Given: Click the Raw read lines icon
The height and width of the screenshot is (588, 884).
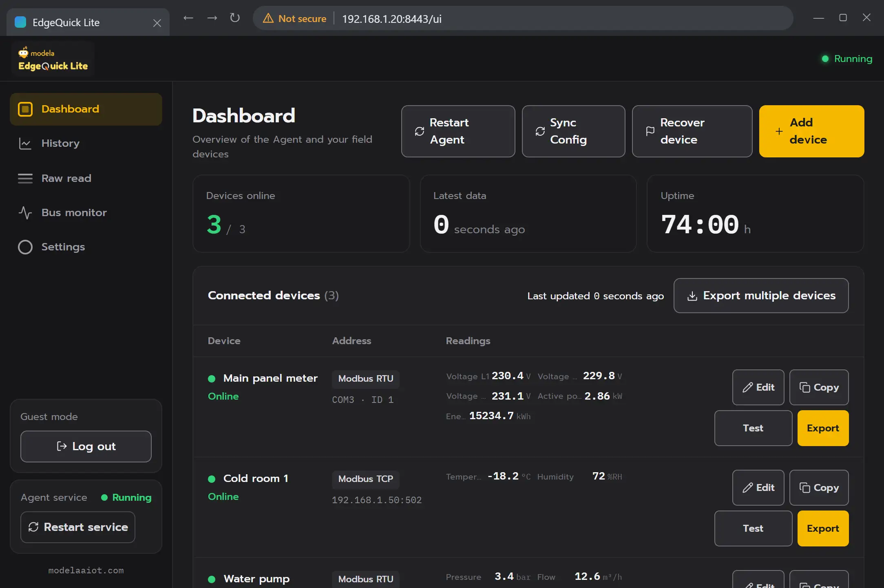Looking at the screenshot, I should pyautogui.click(x=25, y=178).
